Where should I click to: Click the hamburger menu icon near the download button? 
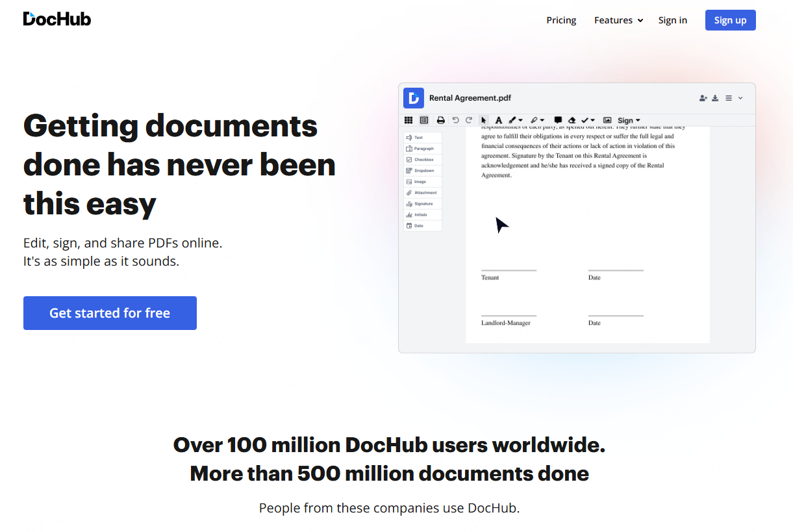728,97
